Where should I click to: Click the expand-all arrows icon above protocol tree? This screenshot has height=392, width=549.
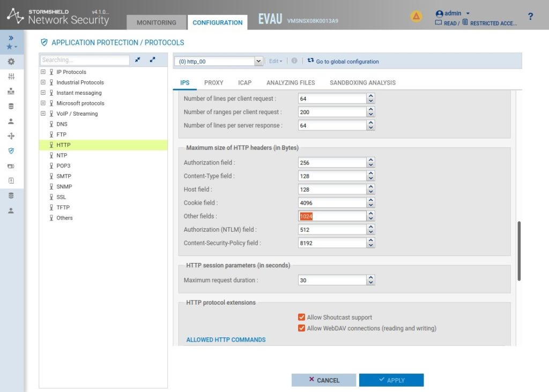point(152,60)
